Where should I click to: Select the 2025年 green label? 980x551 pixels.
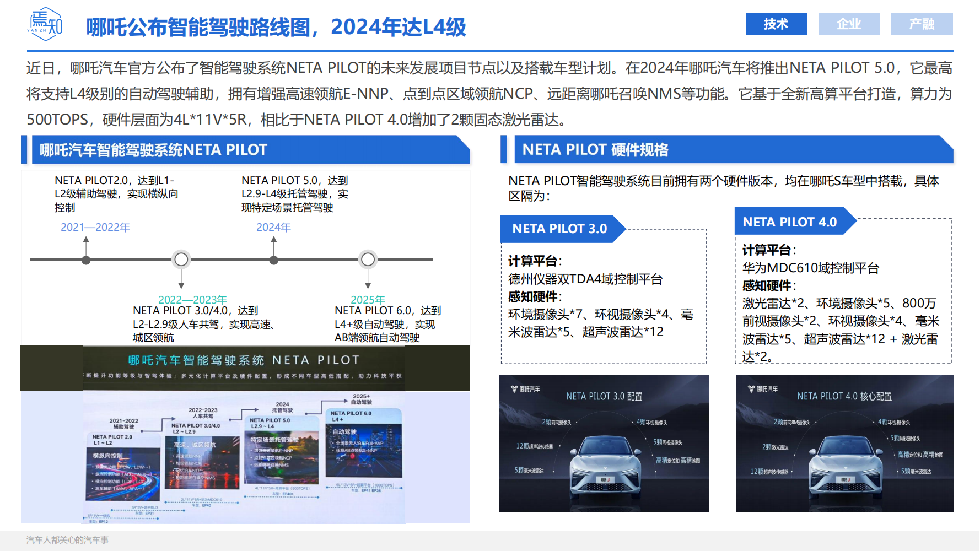(x=368, y=299)
